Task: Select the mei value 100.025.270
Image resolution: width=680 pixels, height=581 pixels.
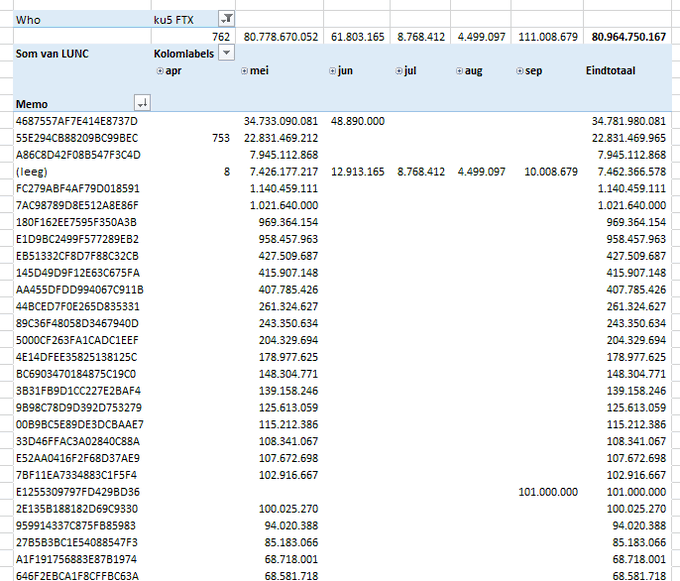Action: point(288,509)
